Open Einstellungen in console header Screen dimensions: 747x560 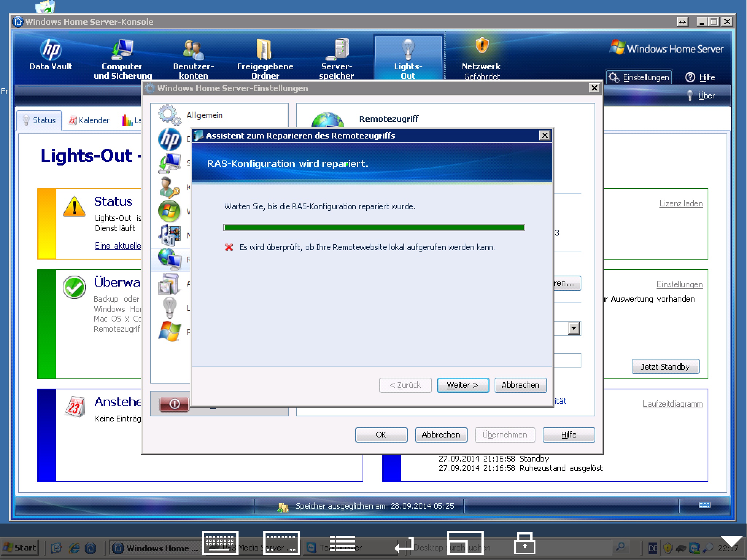pos(639,77)
